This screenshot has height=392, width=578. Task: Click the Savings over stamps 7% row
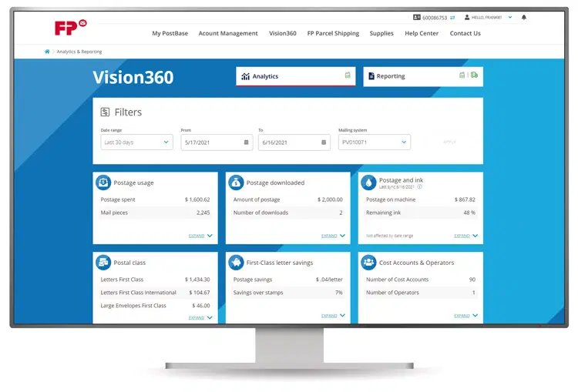point(288,293)
